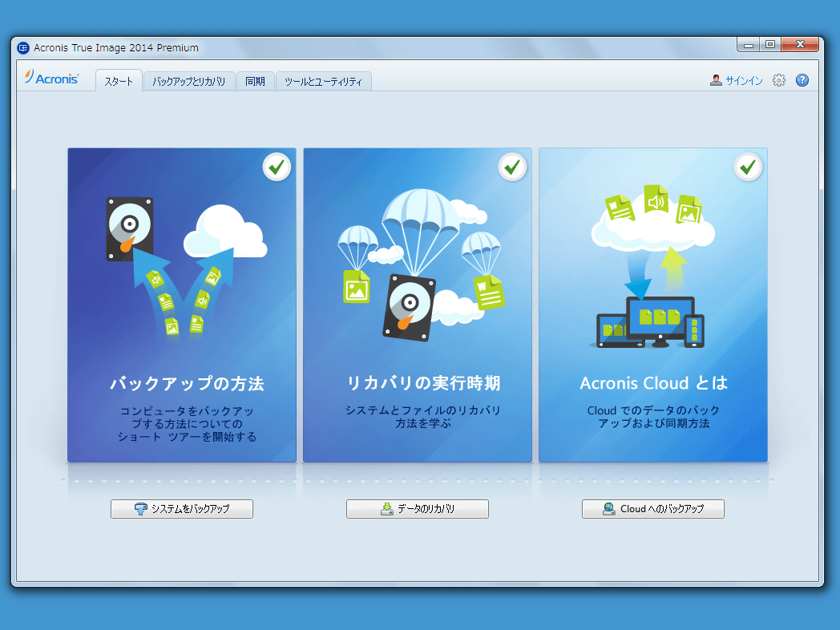Screen dimensions: 840x630
Task: Click the Acronis title bar app icon
Action: tap(23, 47)
